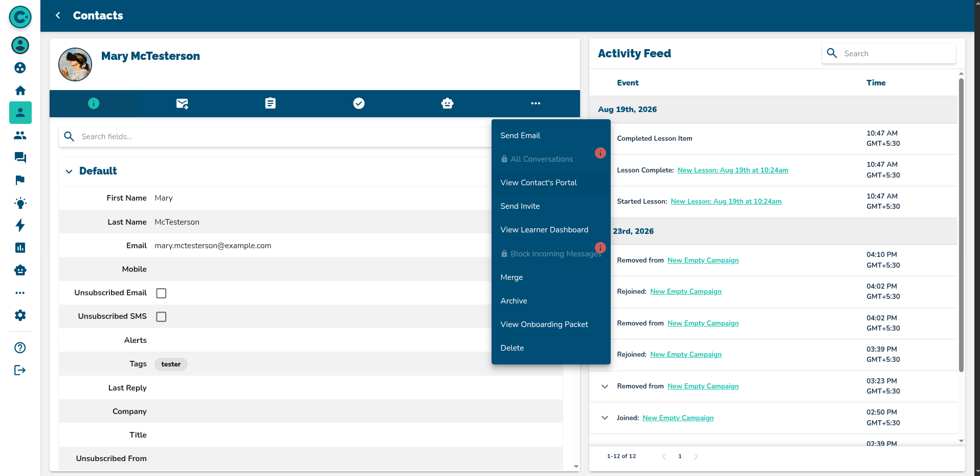Switch to the email messages tab icon
Screen dimensions: 980x476
(182, 103)
